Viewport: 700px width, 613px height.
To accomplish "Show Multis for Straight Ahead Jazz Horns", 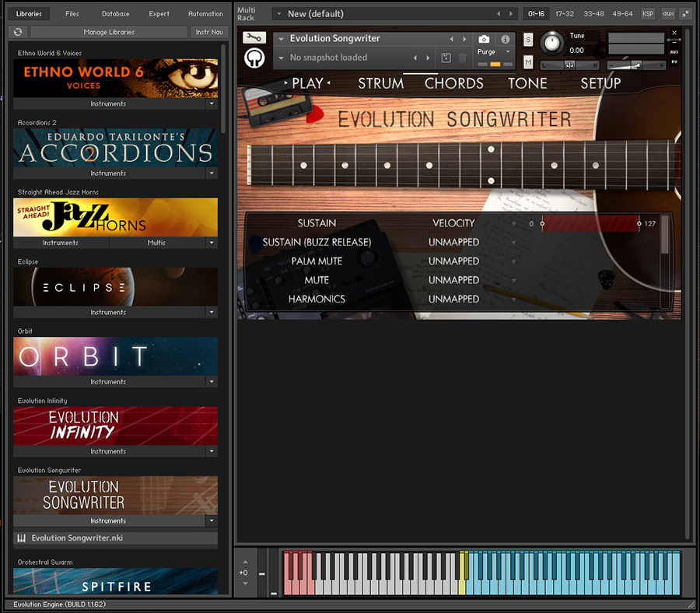I will (x=156, y=243).
